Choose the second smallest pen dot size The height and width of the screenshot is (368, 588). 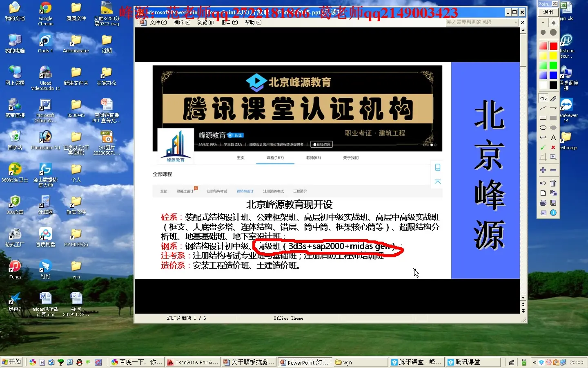tap(553, 22)
